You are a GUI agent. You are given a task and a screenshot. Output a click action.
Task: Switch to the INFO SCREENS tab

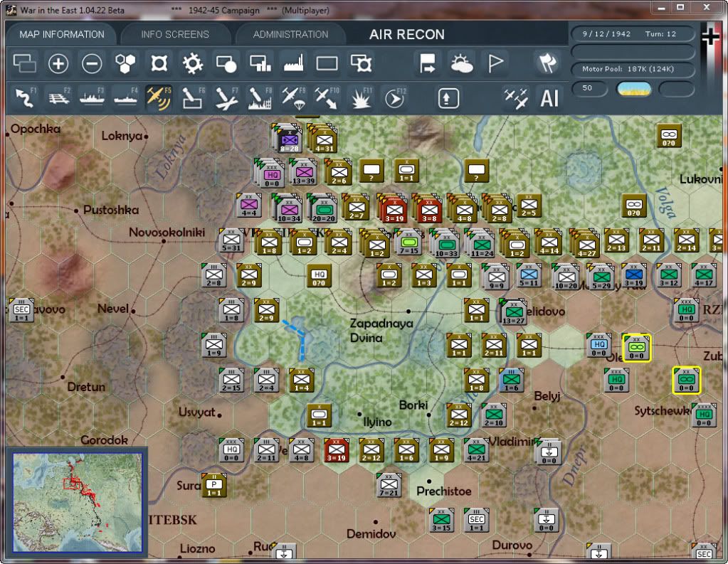point(175,34)
